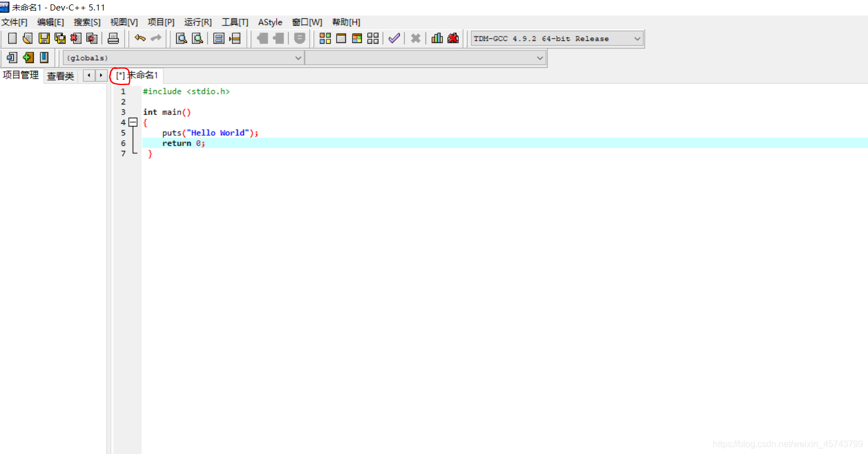The height and width of the screenshot is (454, 868).
Task: Open the AStyle menu
Action: tap(270, 22)
